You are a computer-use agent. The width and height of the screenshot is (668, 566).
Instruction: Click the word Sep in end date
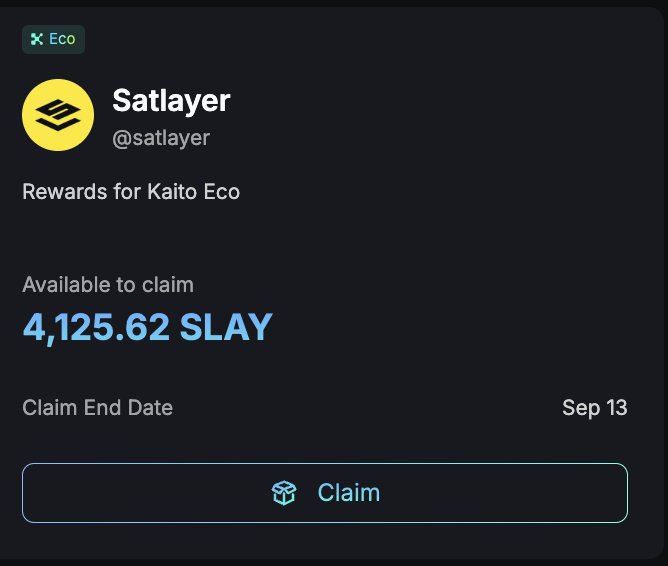tap(581, 407)
